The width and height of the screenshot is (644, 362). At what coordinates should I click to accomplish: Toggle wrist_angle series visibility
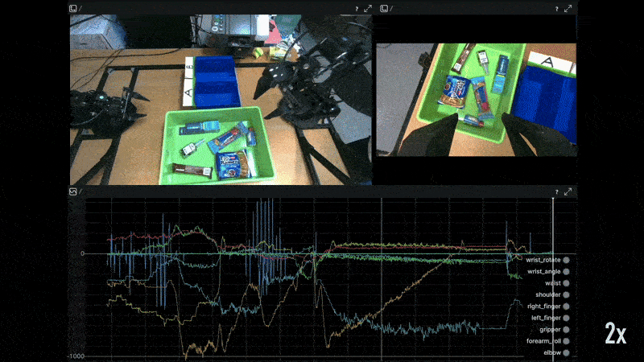click(567, 272)
